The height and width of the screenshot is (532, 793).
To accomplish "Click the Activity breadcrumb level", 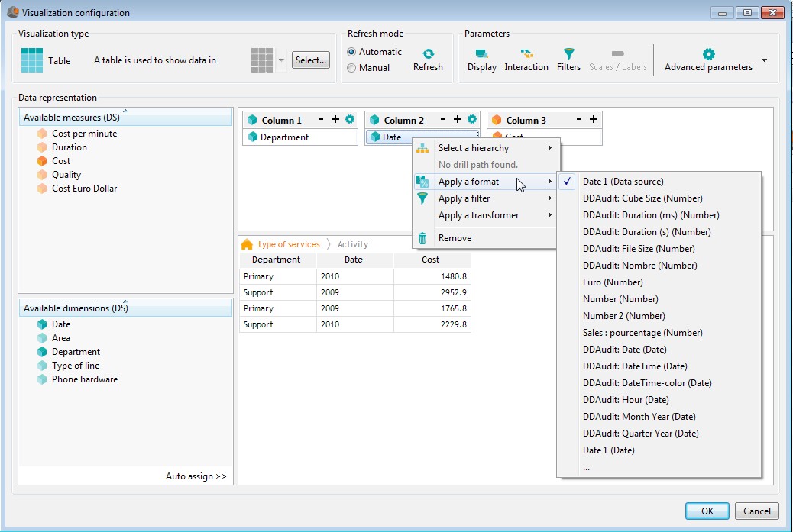I will pyautogui.click(x=352, y=244).
